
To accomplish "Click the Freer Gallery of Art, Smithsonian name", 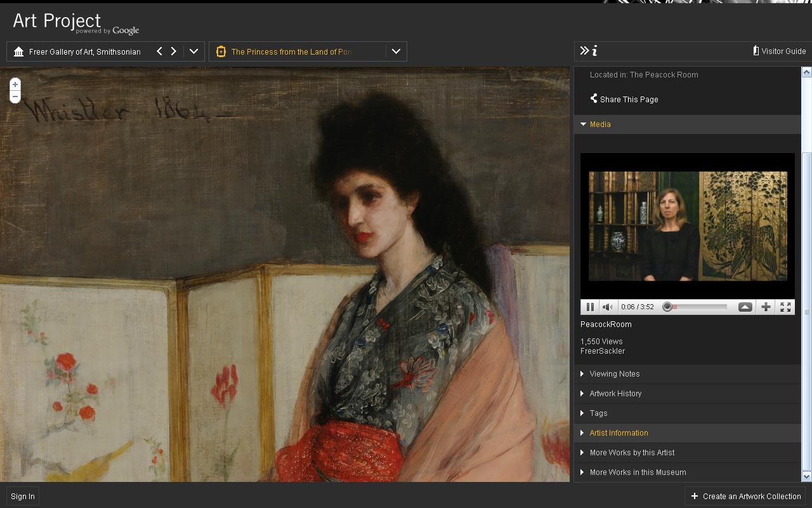I will (85, 51).
